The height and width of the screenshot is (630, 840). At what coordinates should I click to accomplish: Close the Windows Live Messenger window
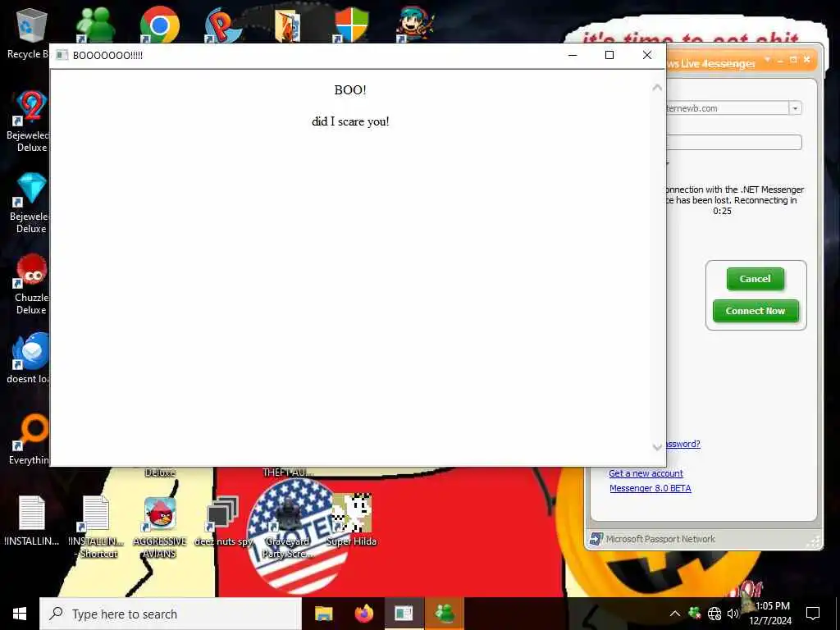[x=807, y=59]
